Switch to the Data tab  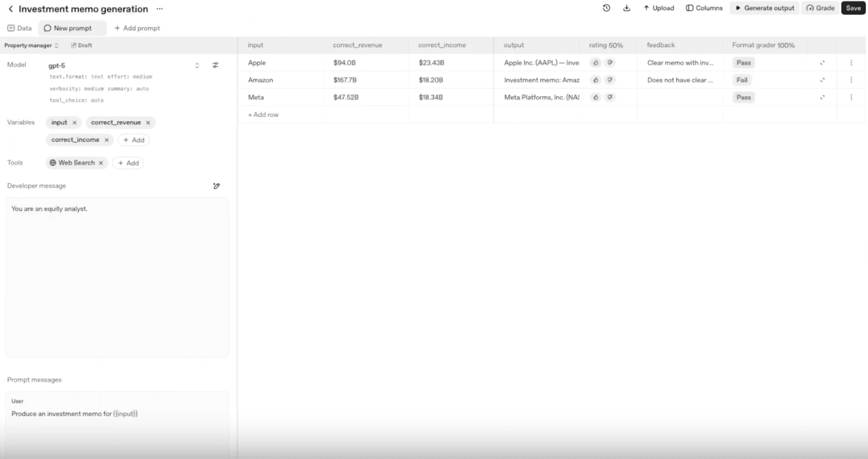click(20, 28)
